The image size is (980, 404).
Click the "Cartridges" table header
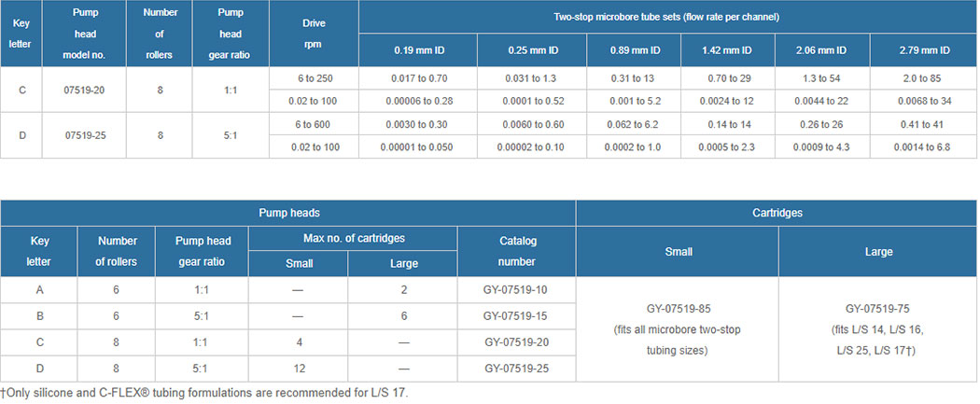(777, 213)
